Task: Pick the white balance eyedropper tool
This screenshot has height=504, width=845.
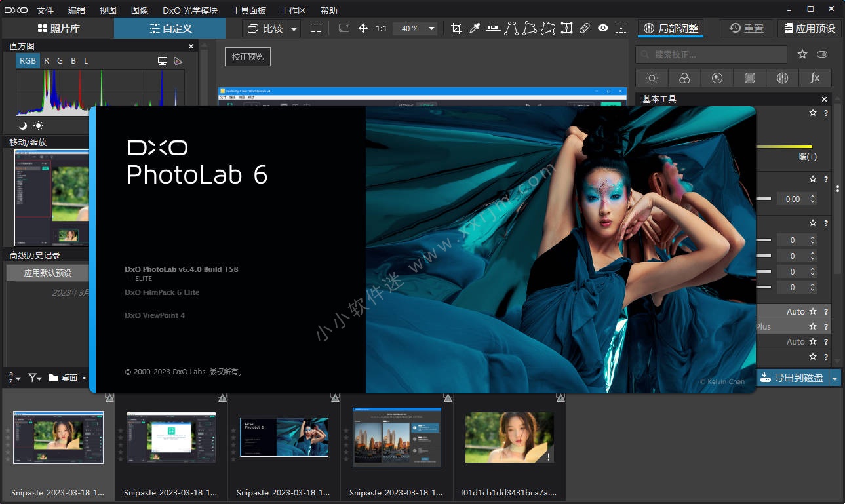Action: [x=475, y=28]
